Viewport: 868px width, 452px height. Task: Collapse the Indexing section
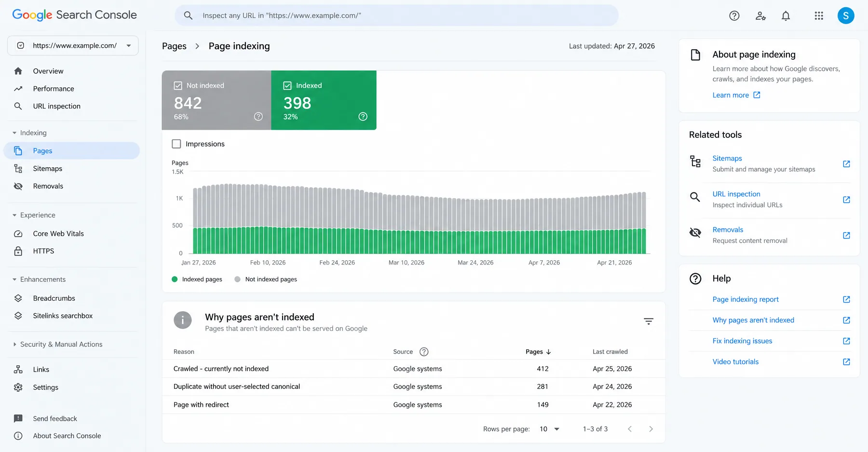click(29, 133)
